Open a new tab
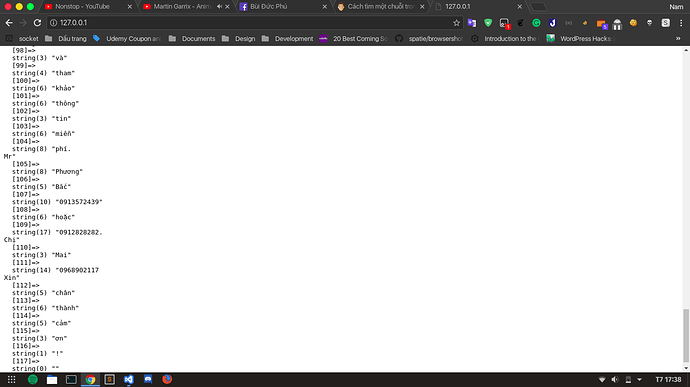The height and width of the screenshot is (387, 690). point(538,7)
